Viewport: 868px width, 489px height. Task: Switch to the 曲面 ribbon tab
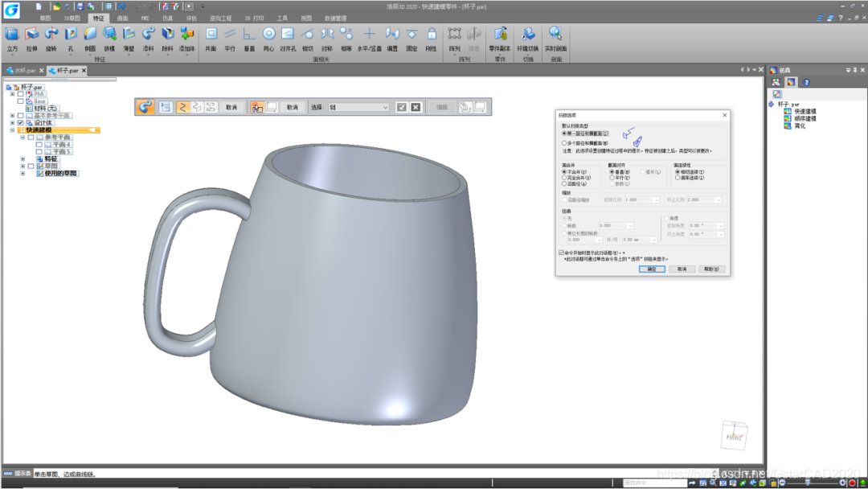(x=122, y=18)
